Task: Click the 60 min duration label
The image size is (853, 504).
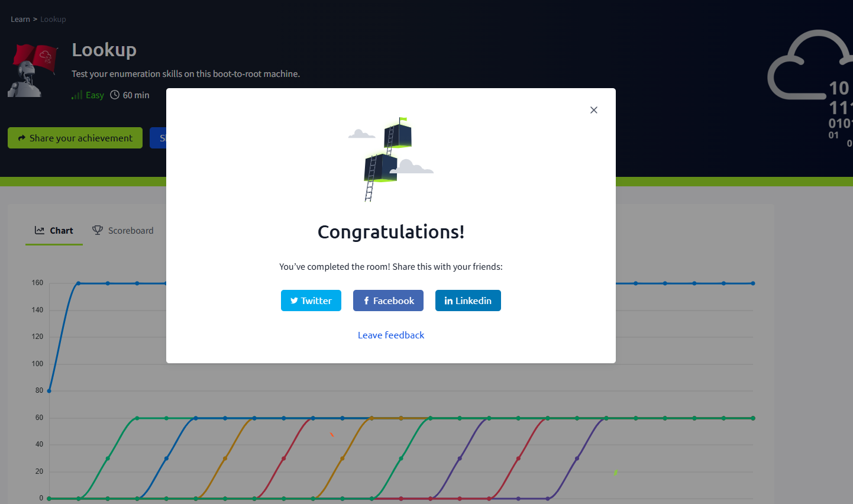Action: tap(136, 95)
